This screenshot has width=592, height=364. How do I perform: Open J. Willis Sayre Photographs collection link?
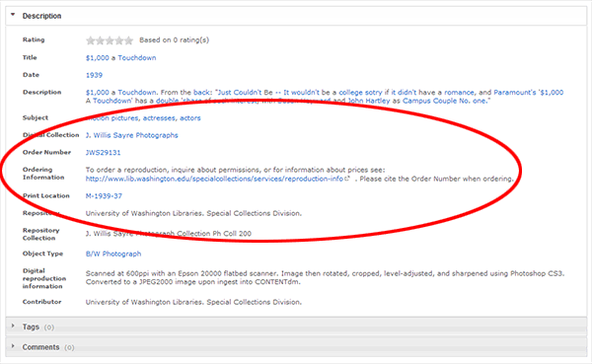pyautogui.click(x=132, y=135)
